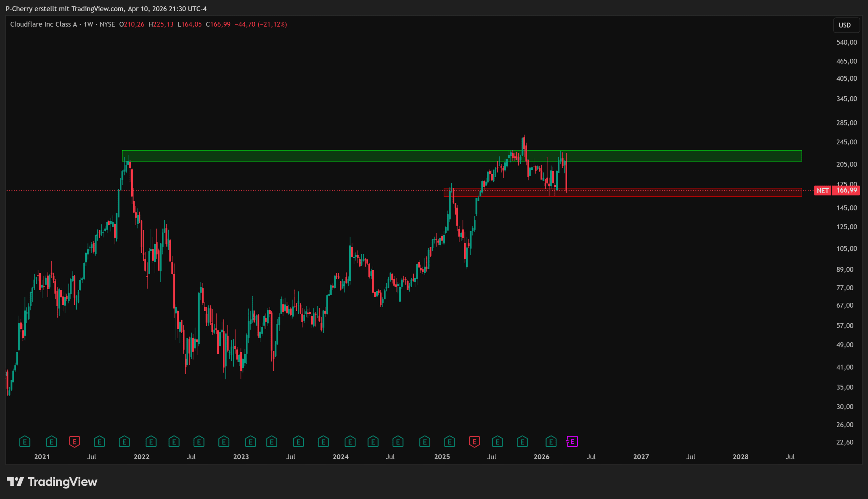868x499 pixels.
Task: Click the last green earnings marker before the magenta one
Action: (x=551, y=441)
